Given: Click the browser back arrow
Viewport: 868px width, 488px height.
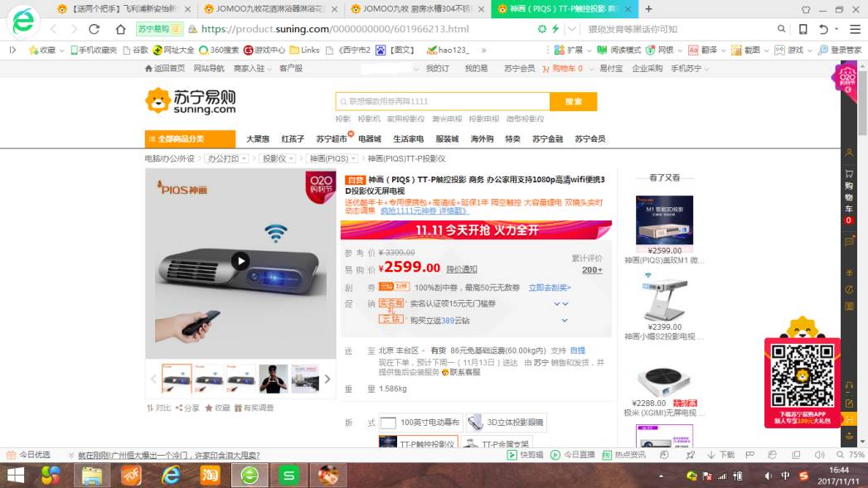Looking at the screenshot, I should pyautogui.click(x=54, y=29).
